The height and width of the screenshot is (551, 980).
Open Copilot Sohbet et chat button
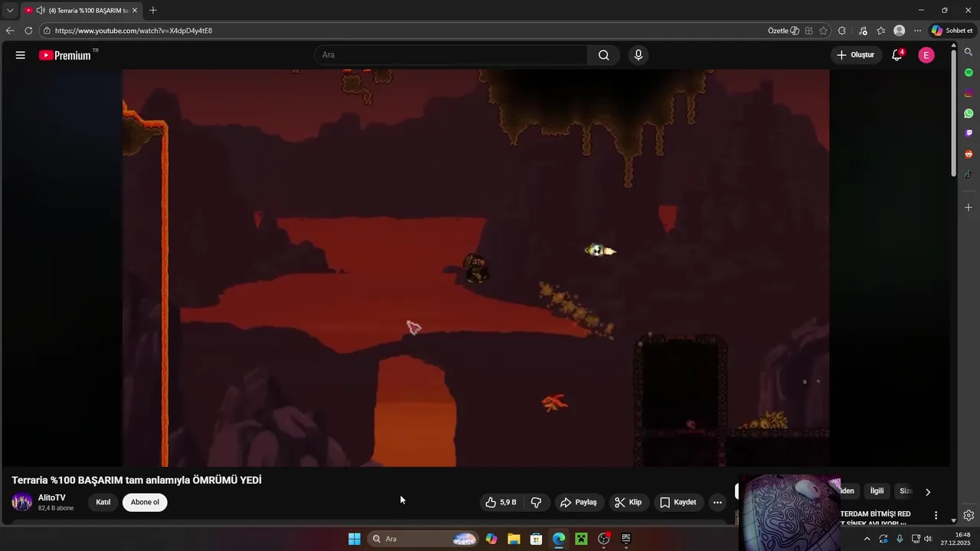(952, 31)
